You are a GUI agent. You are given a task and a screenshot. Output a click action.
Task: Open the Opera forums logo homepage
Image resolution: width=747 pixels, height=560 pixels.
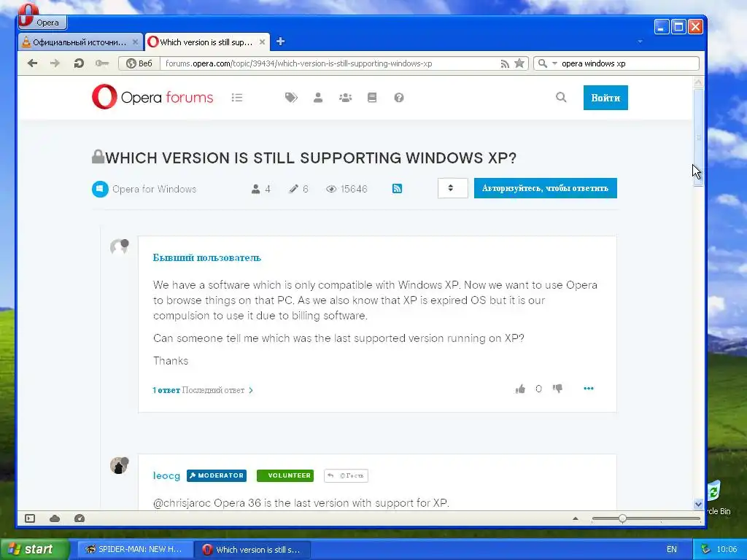152,97
